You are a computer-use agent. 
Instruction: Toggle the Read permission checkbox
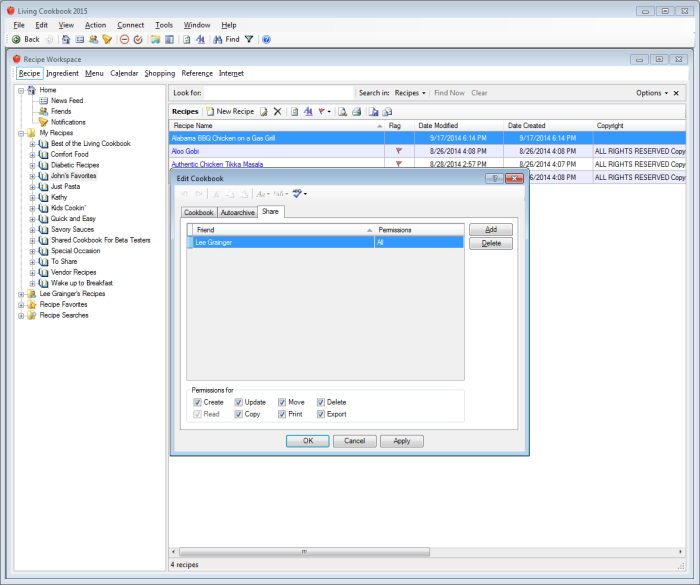197,414
